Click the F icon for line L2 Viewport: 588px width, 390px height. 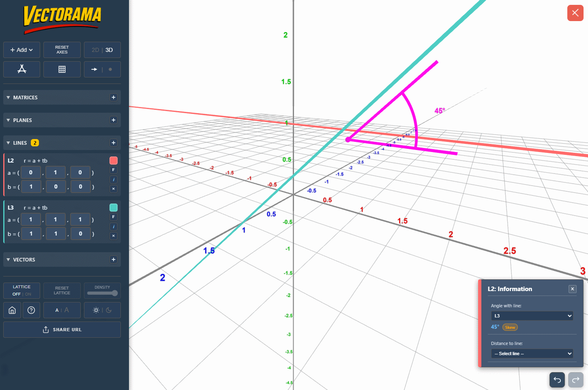(114, 170)
